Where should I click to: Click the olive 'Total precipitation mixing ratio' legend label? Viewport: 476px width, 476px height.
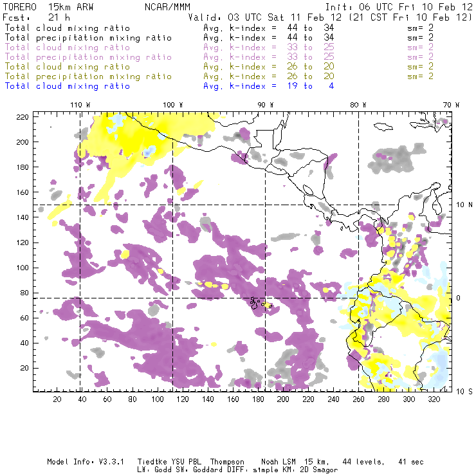point(88,77)
